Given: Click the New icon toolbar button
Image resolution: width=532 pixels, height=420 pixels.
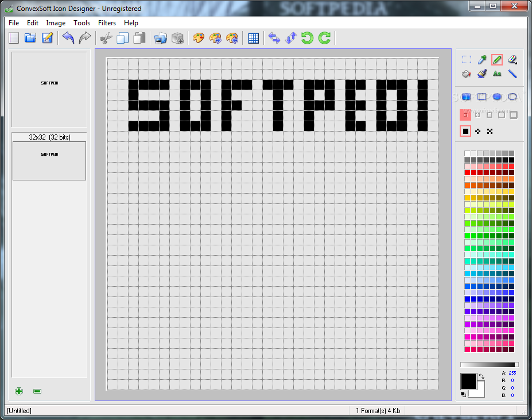Looking at the screenshot, I should pos(14,38).
